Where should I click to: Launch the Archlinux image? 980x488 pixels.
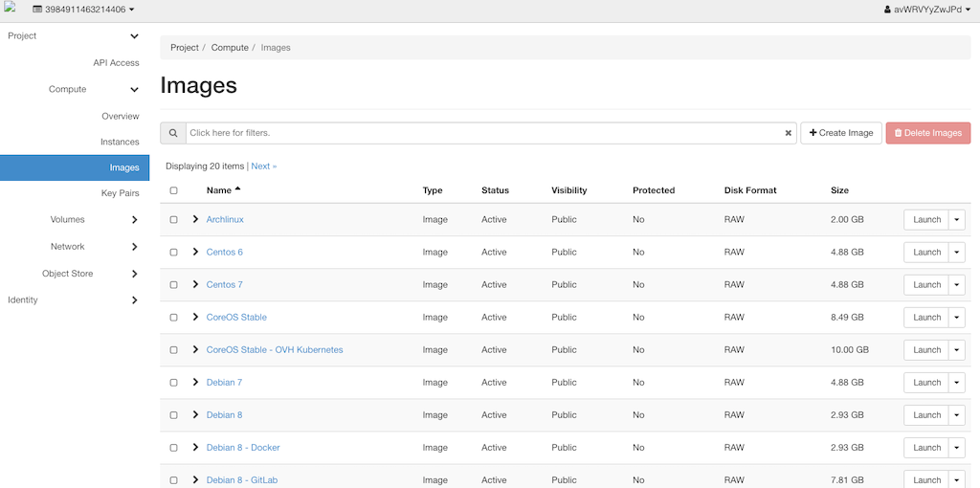(x=926, y=220)
